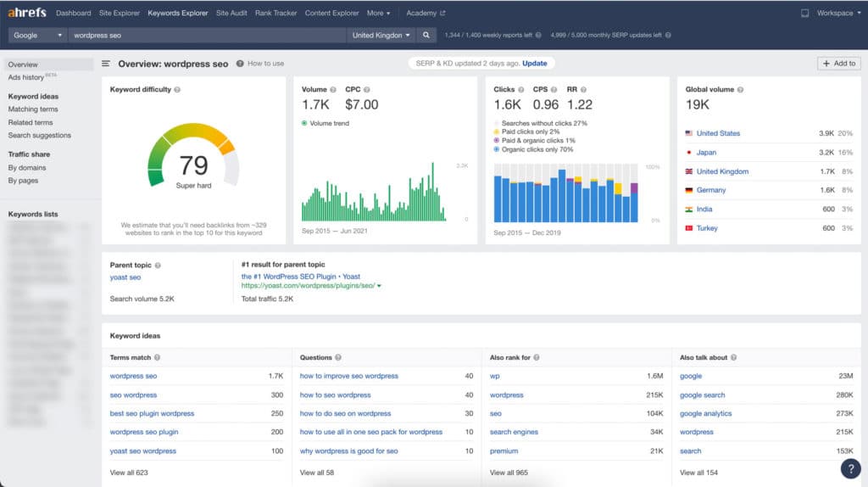
Task: Open Traffic share By pages
Action: coord(23,181)
